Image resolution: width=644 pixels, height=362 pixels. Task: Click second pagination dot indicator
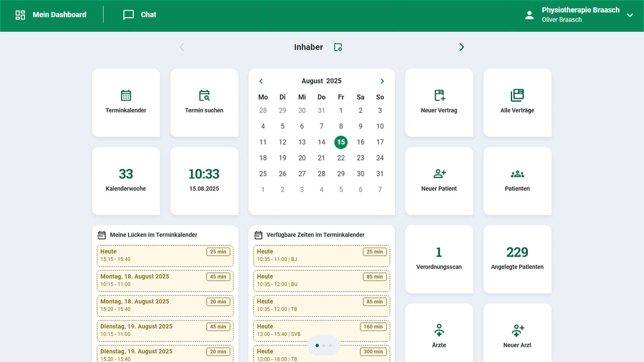(324, 345)
